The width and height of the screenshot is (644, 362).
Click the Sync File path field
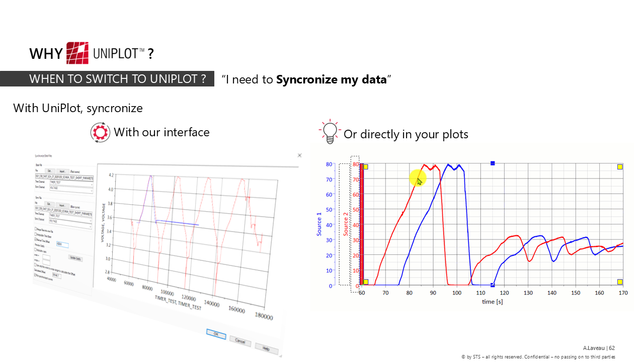click(63, 210)
